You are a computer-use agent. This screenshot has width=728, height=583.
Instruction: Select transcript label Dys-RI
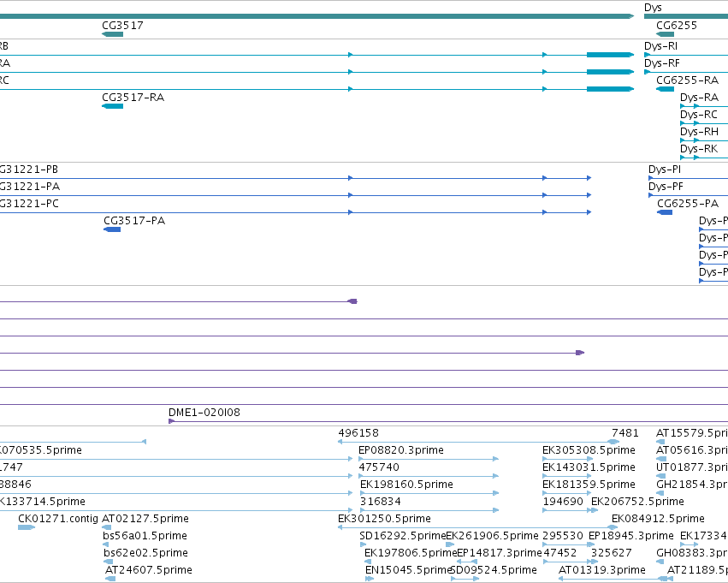point(660,46)
